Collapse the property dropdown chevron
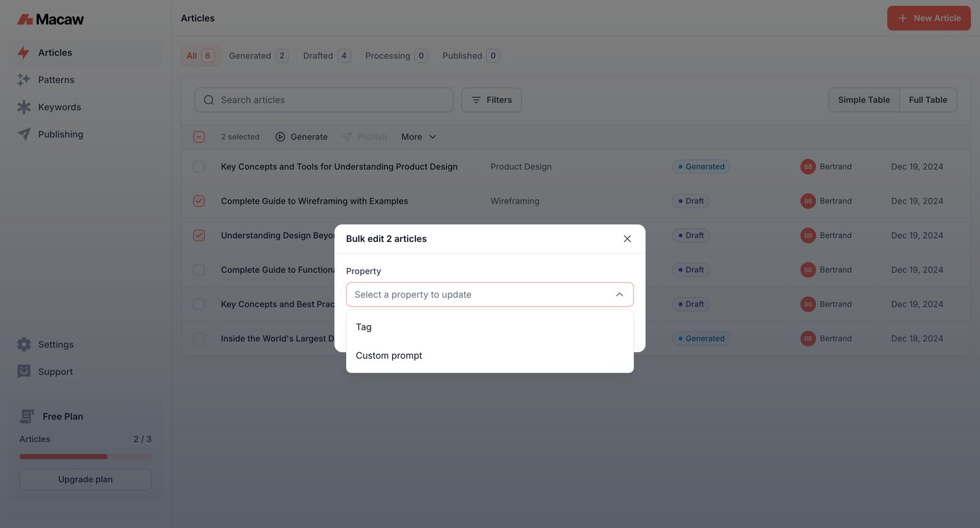 coord(620,294)
